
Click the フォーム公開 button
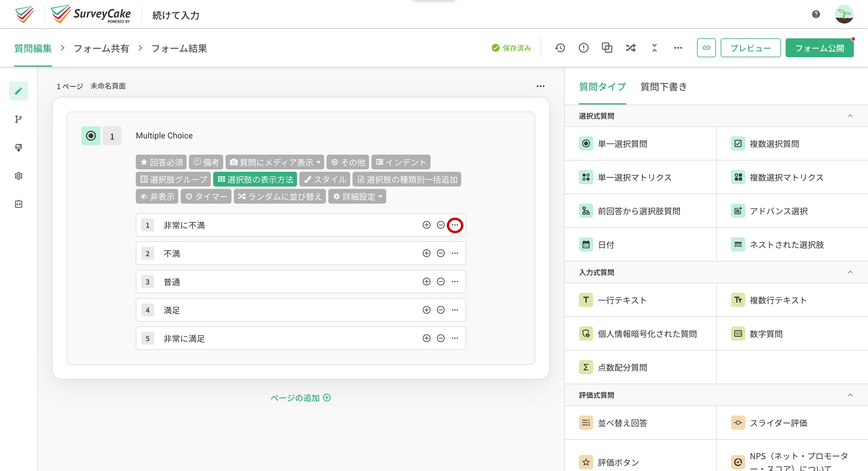click(820, 48)
